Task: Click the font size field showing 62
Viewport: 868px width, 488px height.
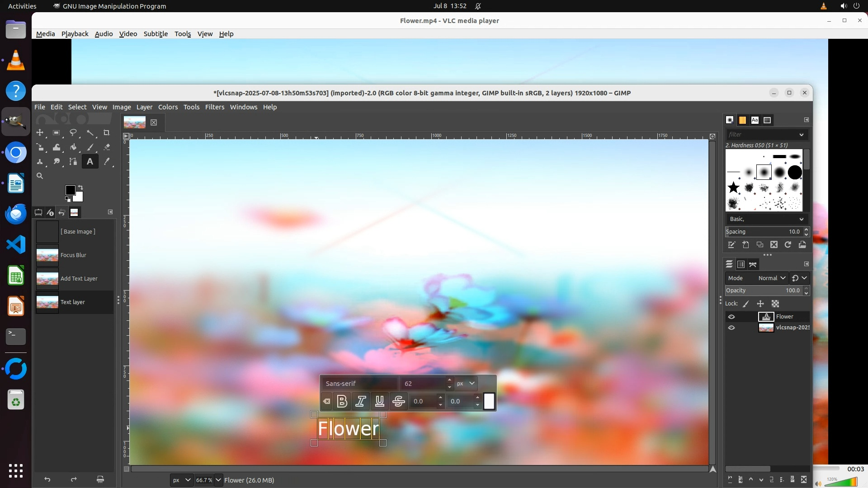Action: 423,384
